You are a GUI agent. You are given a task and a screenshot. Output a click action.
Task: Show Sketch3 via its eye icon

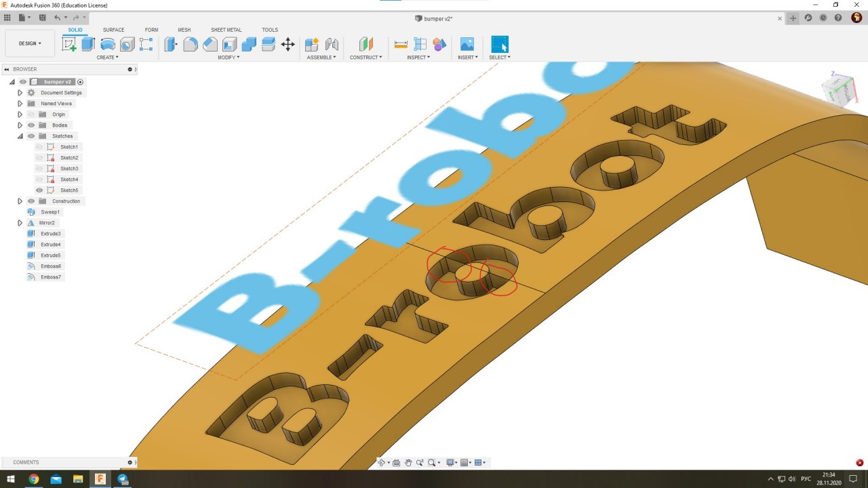(39, 169)
